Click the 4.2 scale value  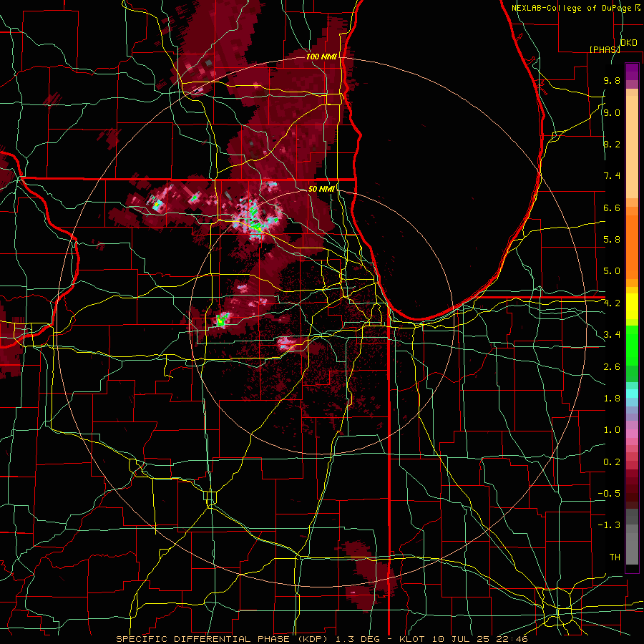point(612,303)
